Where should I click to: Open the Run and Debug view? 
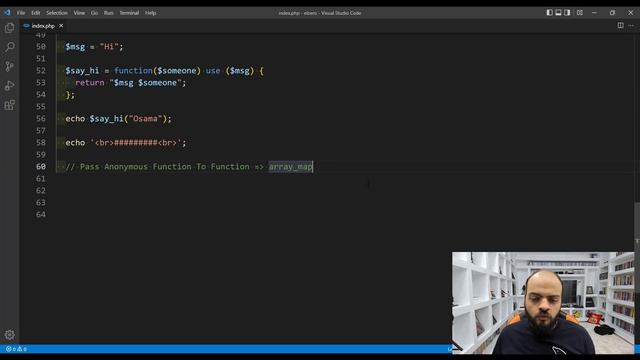click(9, 86)
